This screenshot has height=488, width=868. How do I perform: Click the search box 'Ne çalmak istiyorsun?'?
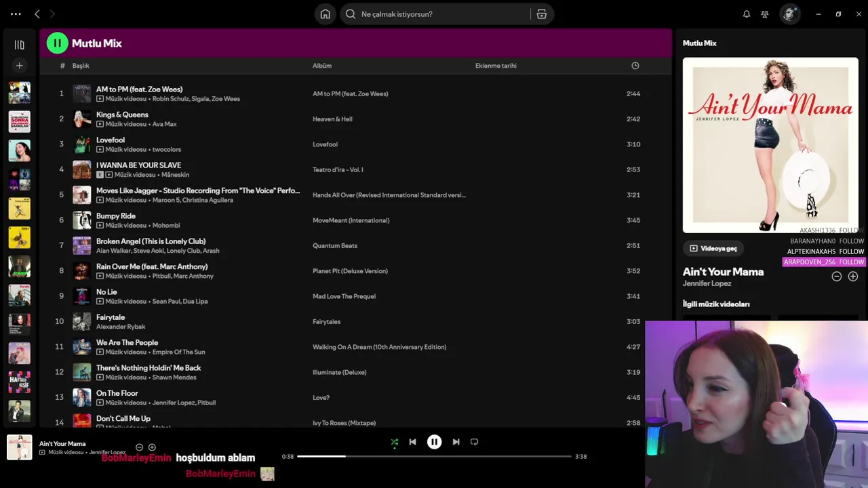(x=434, y=14)
